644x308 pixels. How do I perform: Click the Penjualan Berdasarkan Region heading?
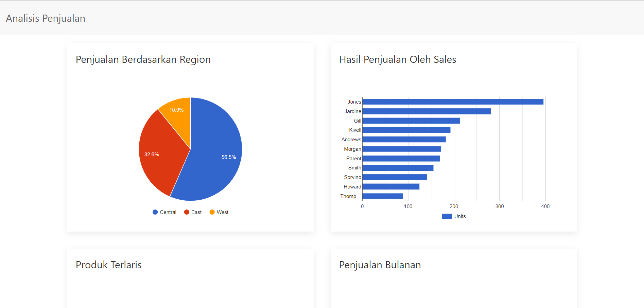pyautogui.click(x=143, y=59)
